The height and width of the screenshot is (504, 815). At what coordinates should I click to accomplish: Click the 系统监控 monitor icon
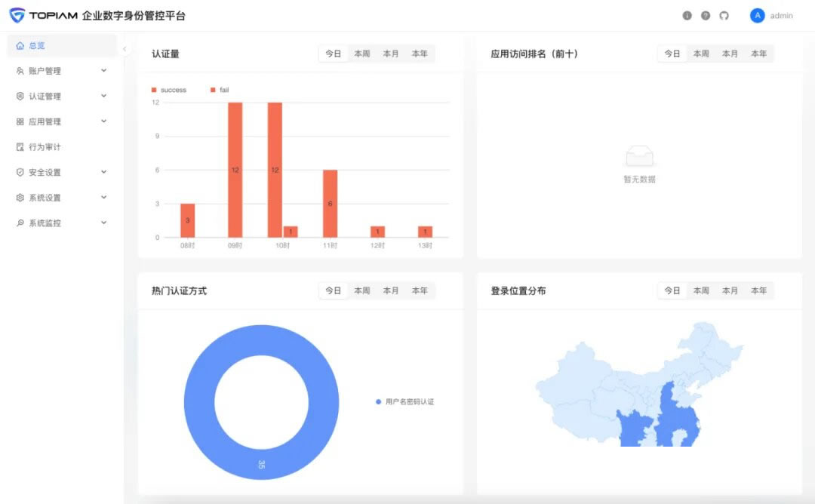pos(20,223)
